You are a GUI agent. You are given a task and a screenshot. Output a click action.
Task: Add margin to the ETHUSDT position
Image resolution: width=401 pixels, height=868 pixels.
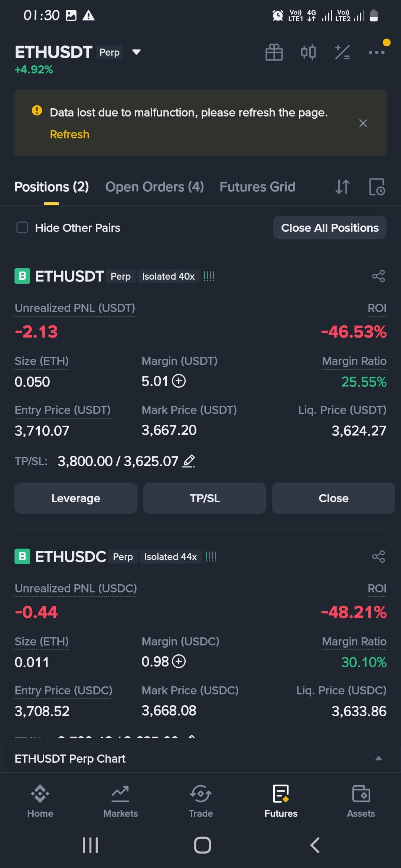[x=179, y=381]
